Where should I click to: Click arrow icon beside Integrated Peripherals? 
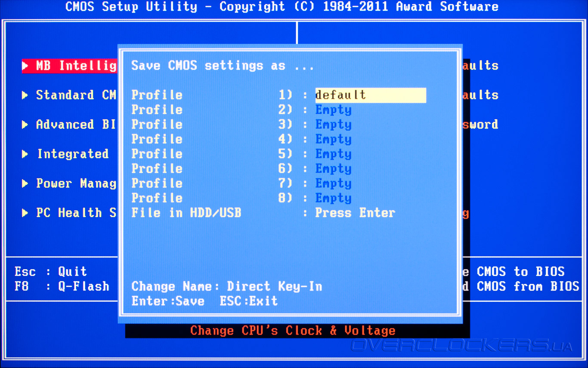click(x=25, y=154)
